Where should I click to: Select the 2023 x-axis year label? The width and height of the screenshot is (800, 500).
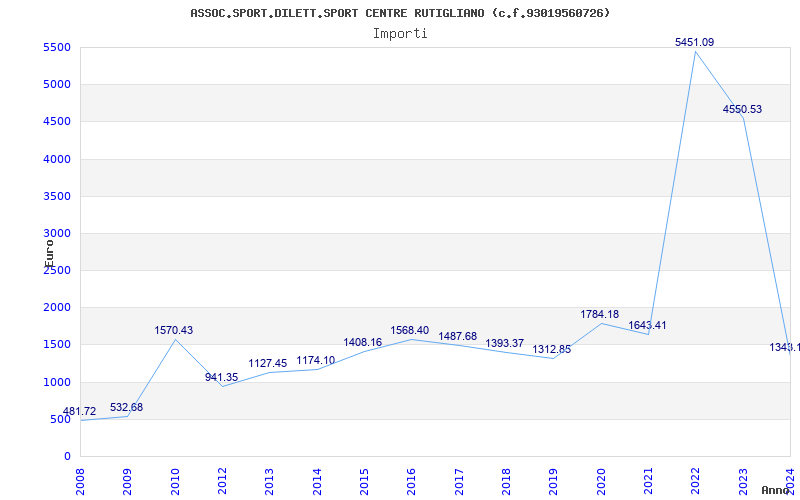[742, 482]
